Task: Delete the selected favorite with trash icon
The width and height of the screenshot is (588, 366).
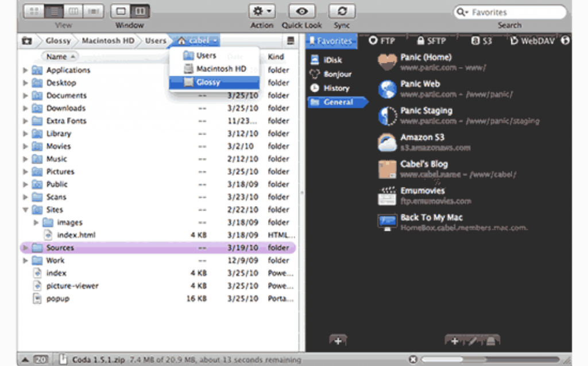Action: click(x=490, y=341)
